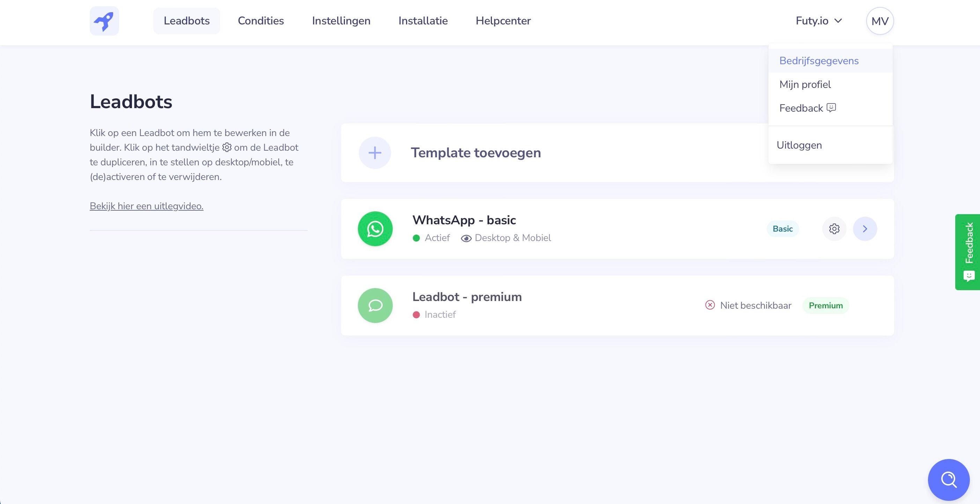Open the Helpcenter menu item
Screen dimensions: 980x504
click(x=503, y=21)
